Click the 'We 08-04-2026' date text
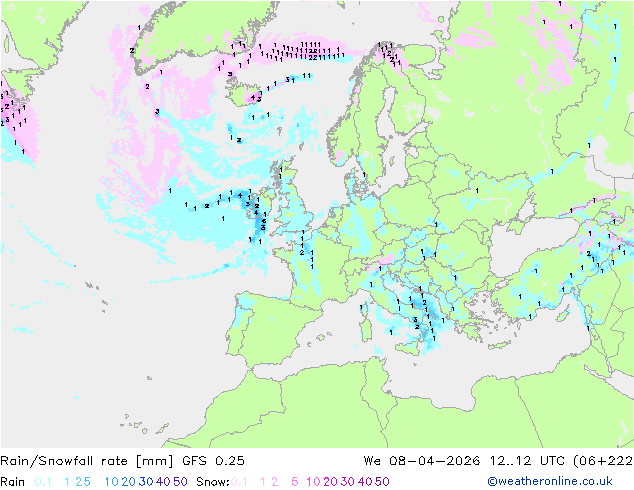634x490 pixels. 422,461
